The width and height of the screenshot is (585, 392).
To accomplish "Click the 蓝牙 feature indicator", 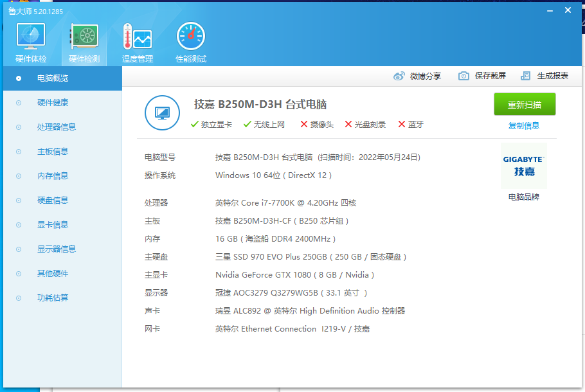I will point(411,125).
